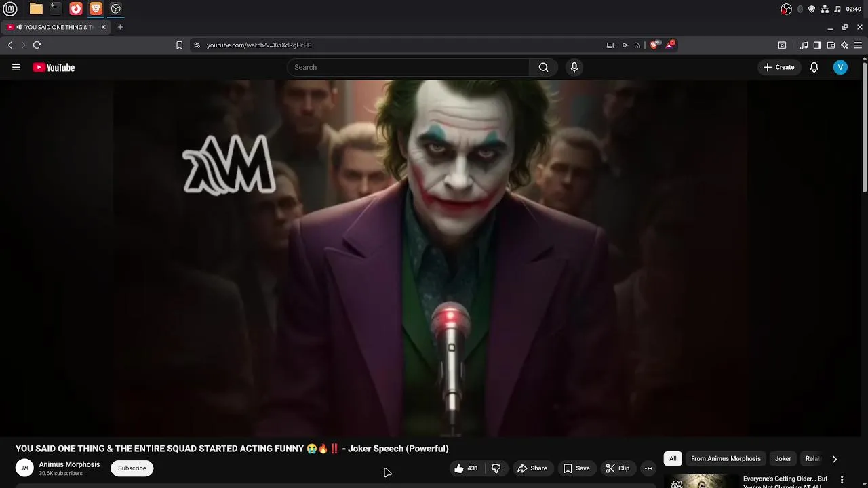Open tab search icon in toolbar
Screen dimensions: 868x488
tap(782, 45)
